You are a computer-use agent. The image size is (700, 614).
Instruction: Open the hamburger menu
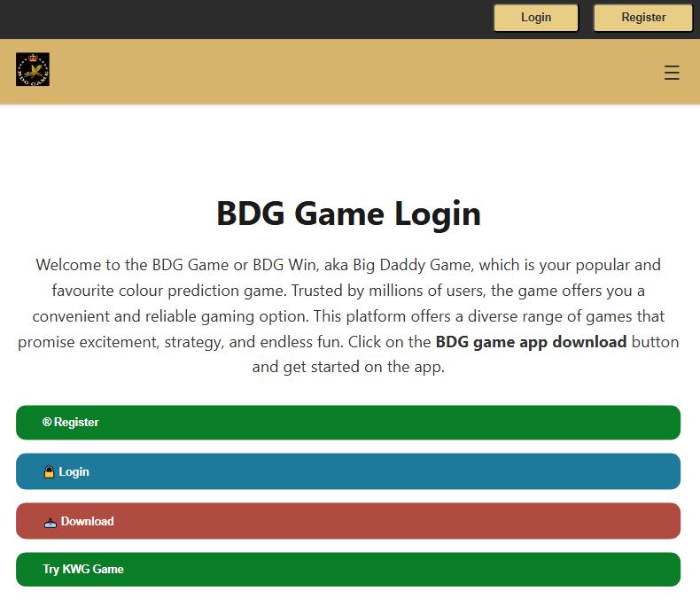672,73
